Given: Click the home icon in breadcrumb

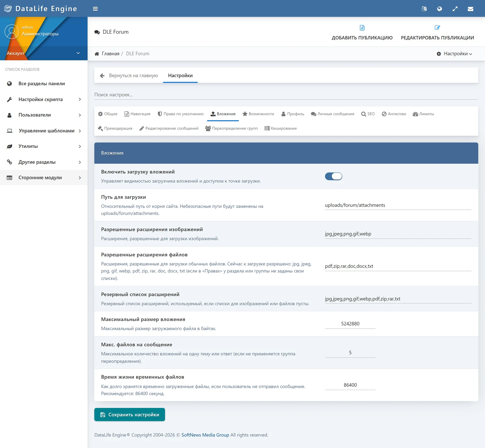Looking at the screenshot, I should coord(97,54).
